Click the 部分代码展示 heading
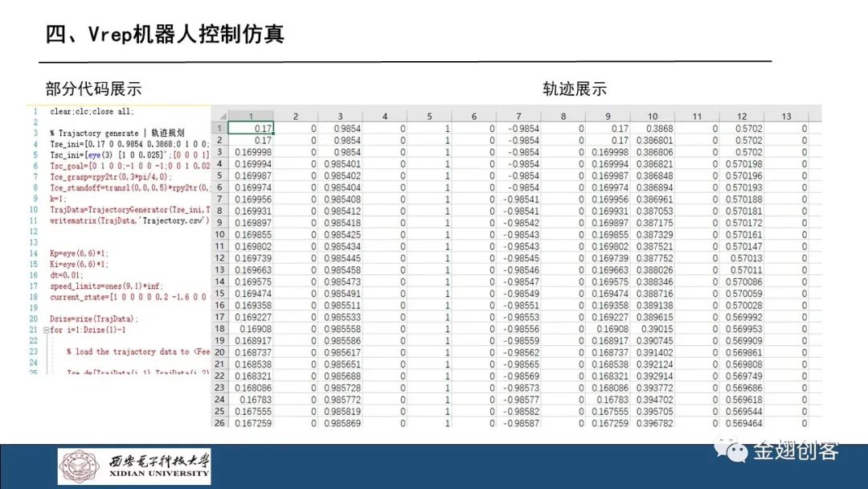 (93, 88)
